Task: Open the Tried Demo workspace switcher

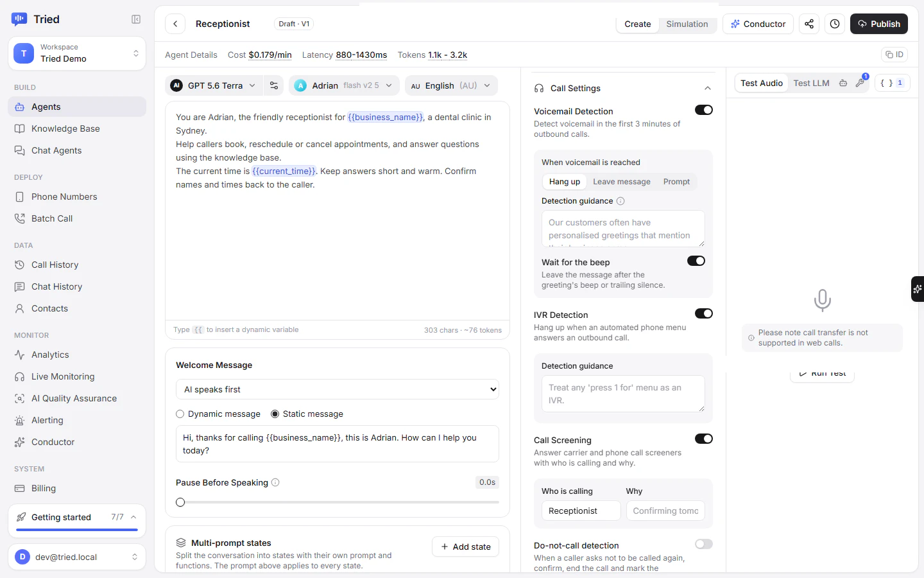Action: [77, 53]
